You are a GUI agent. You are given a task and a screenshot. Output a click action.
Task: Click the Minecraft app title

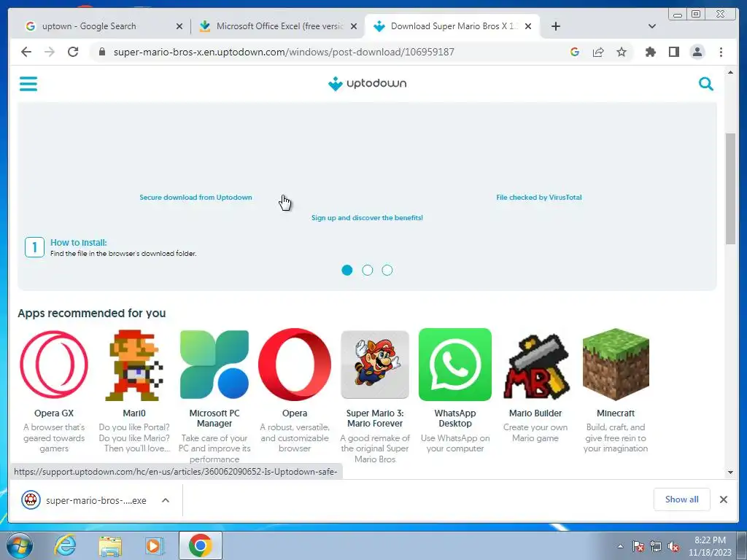[x=616, y=413]
